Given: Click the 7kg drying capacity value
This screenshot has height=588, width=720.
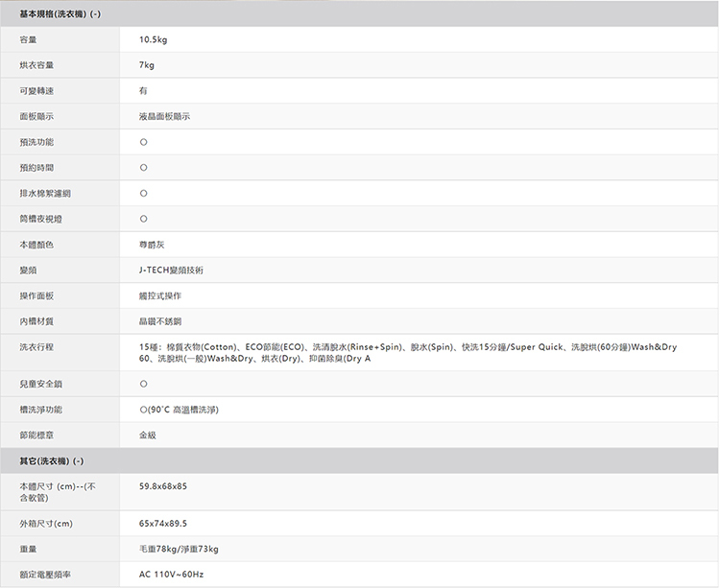Looking at the screenshot, I should [146, 65].
